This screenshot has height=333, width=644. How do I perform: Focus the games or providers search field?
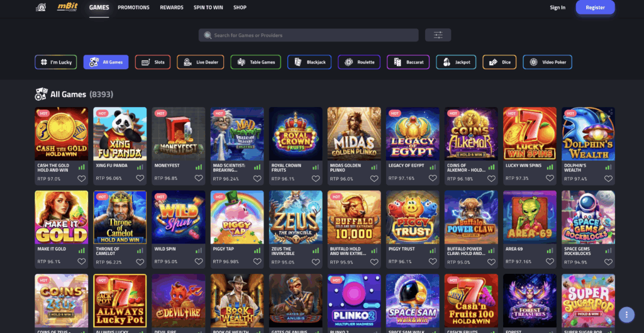pos(308,35)
